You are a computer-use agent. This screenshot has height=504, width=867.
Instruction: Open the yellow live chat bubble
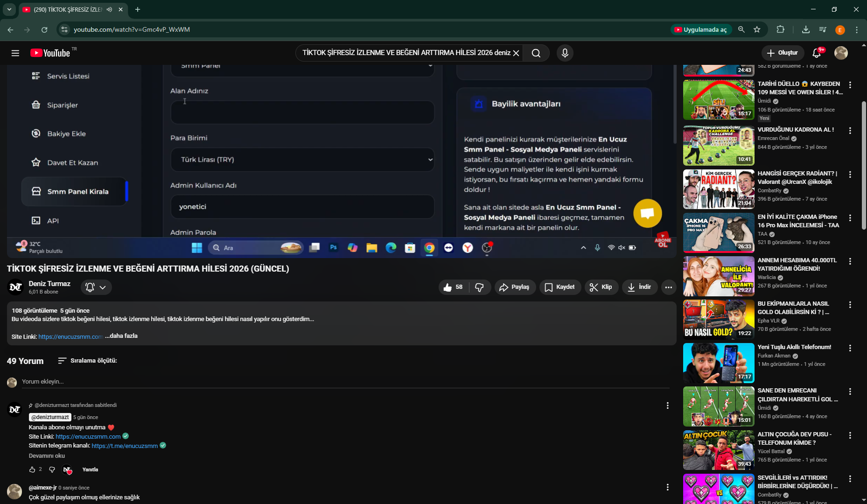tap(647, 213)
